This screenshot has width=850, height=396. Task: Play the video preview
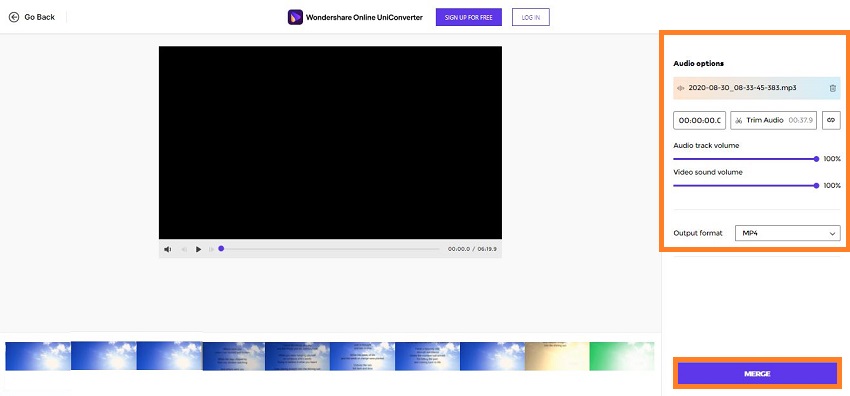pyautogui.click(x=198, y=249)
